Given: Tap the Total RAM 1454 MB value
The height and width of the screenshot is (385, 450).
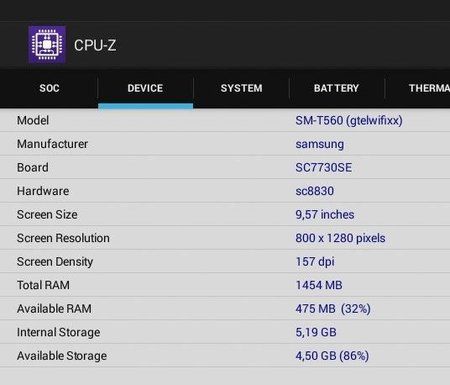Looking at the screenshot, I should coord(319,285).
